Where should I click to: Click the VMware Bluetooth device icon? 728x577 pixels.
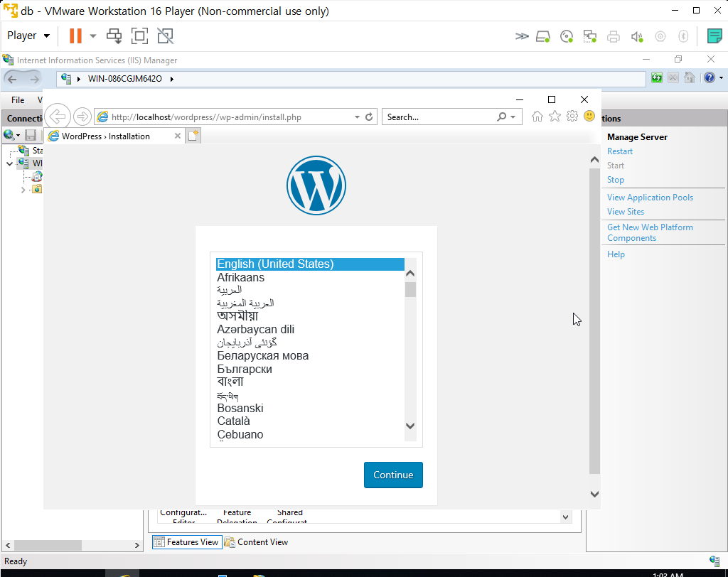pyautogui.click(x=683, y=36)
